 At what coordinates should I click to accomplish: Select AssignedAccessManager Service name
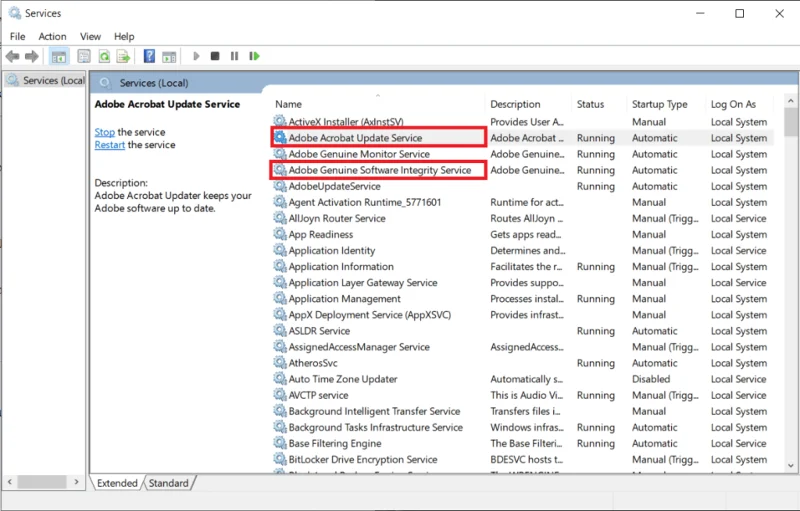point(359,347)
